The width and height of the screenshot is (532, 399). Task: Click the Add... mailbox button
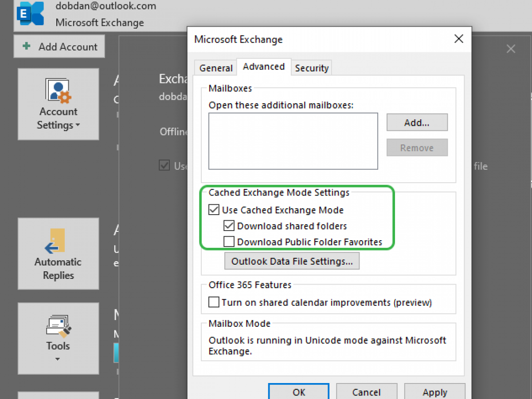click(x=417, y=123)
